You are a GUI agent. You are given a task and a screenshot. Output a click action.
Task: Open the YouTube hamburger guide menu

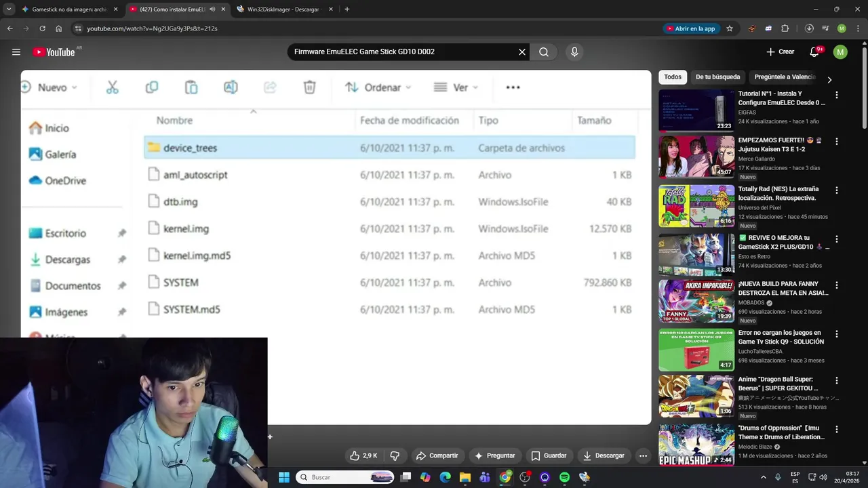point(16,52)
